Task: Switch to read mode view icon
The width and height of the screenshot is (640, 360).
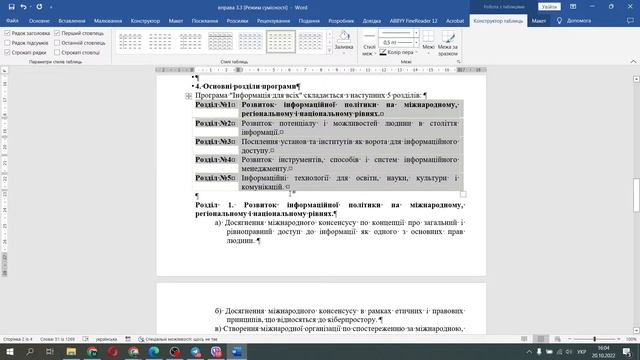Action: (x=524, y=339)
